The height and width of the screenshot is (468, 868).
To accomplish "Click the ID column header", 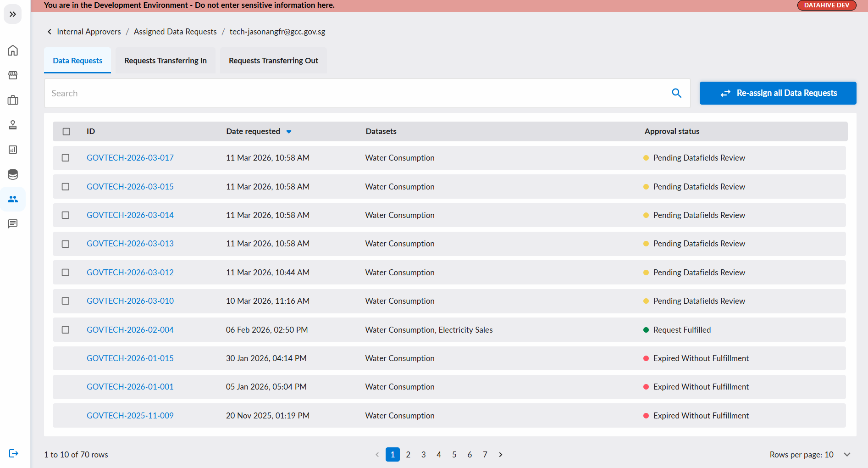I will point(91,131).
